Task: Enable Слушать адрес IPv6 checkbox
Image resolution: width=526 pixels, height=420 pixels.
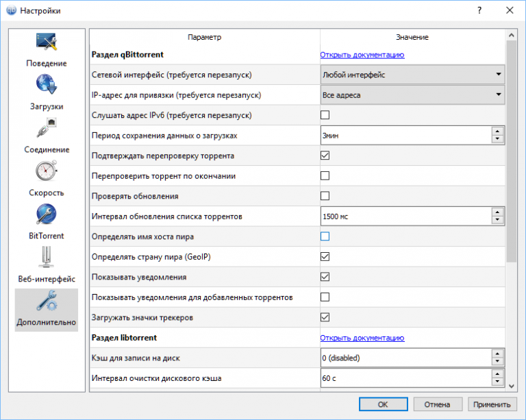Action: coord(325,115)
